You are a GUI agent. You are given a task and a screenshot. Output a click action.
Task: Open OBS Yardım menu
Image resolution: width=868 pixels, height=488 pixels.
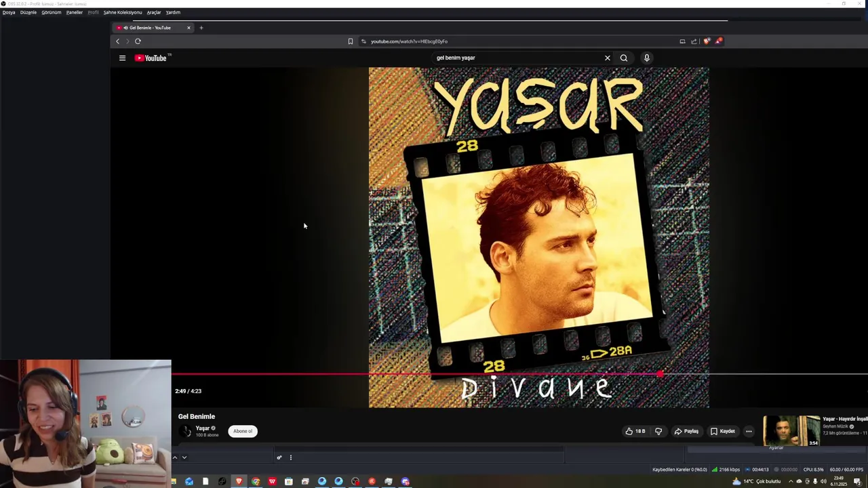pyautogui.click(x=173, y=12)
